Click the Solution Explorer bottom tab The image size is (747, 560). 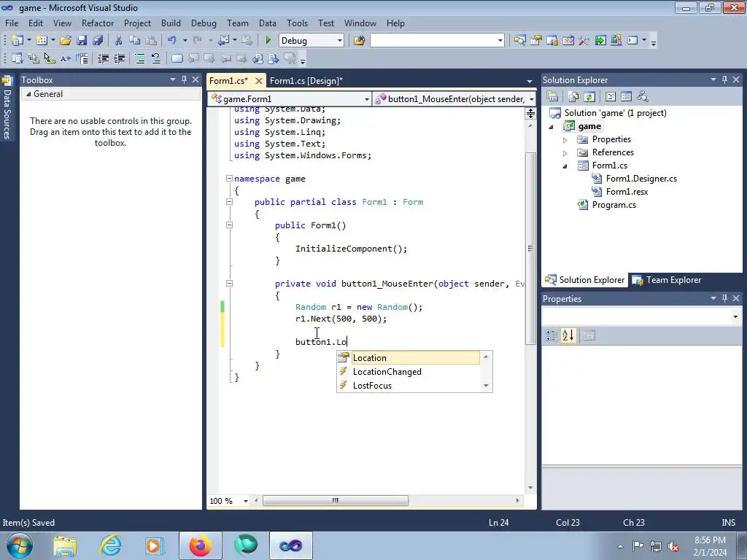pyautogui.click(x=585, y=280)
